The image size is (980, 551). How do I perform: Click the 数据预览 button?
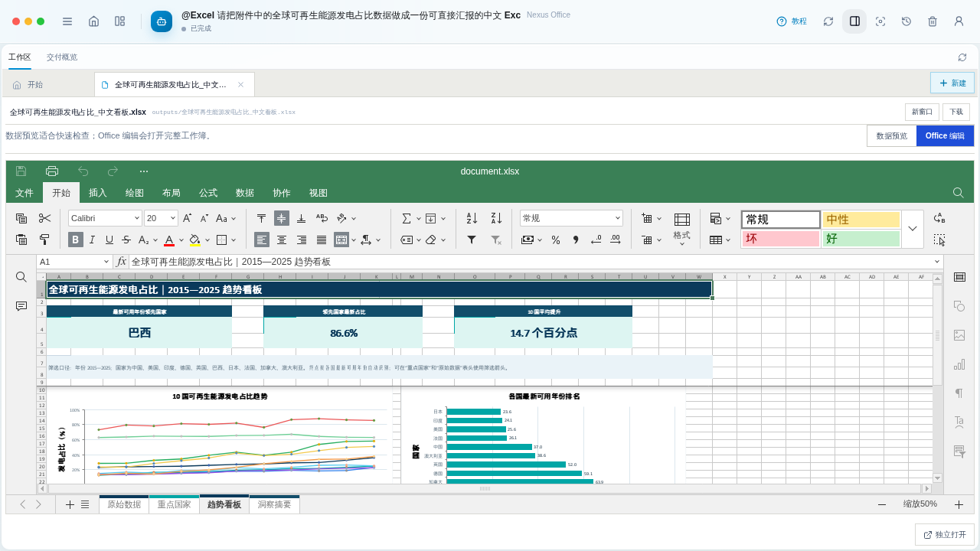892,135
